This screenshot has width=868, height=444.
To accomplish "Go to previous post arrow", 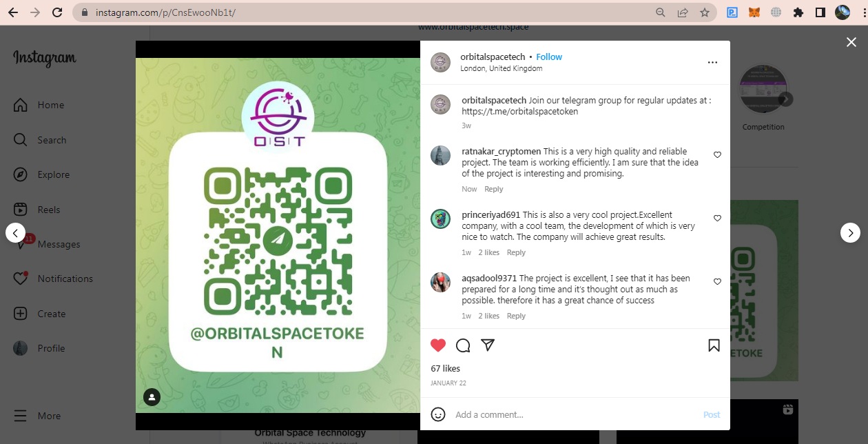I will click(15, 233).
